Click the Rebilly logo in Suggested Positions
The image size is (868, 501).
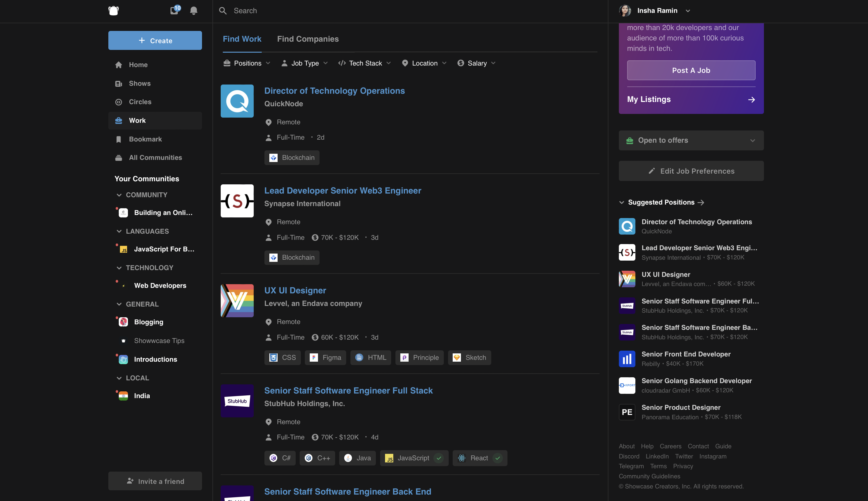pos(627,359)
